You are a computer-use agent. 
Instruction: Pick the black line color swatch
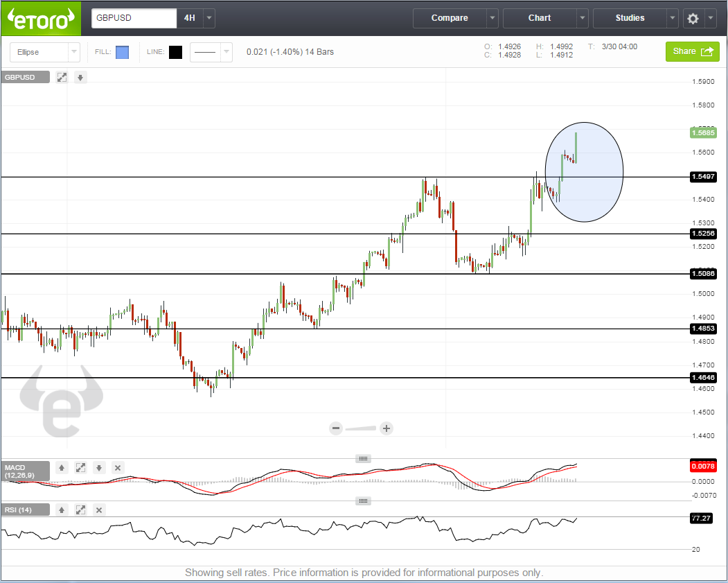pyautogui.click(x=175, y=52)
